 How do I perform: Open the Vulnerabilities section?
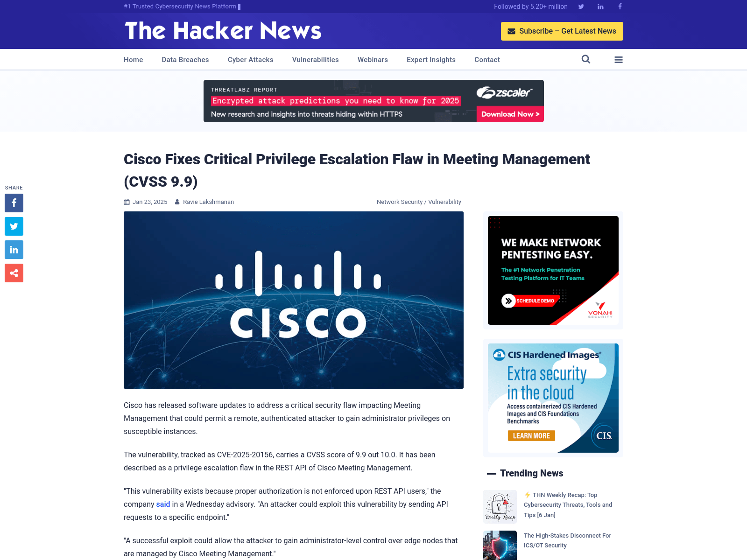coord(316,60)
